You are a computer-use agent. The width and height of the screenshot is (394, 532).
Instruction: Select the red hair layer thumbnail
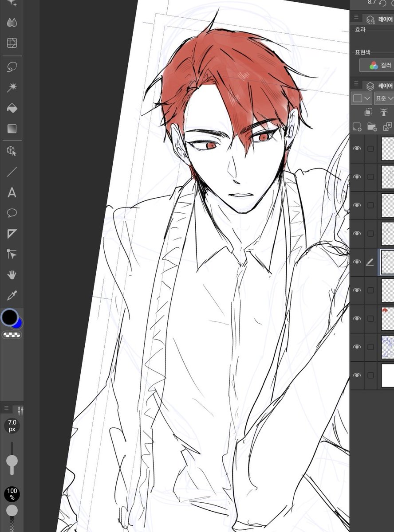tap(388, 318)
